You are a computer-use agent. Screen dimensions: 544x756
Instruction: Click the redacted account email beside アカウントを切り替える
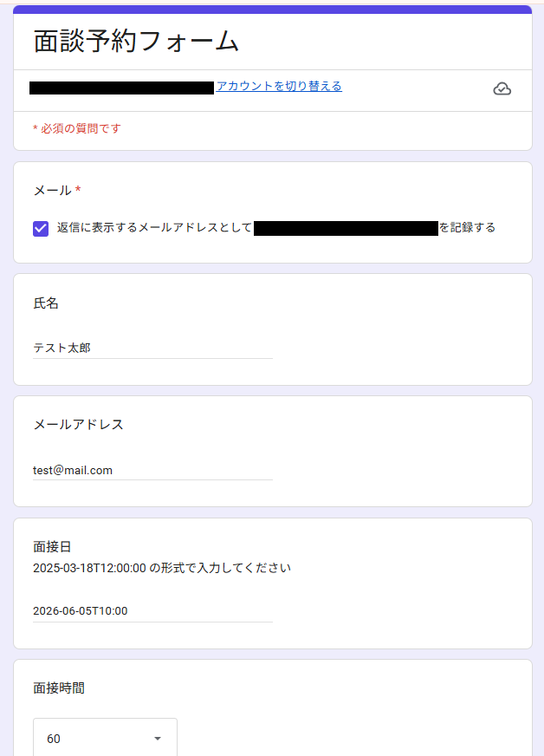coord(121,88)
